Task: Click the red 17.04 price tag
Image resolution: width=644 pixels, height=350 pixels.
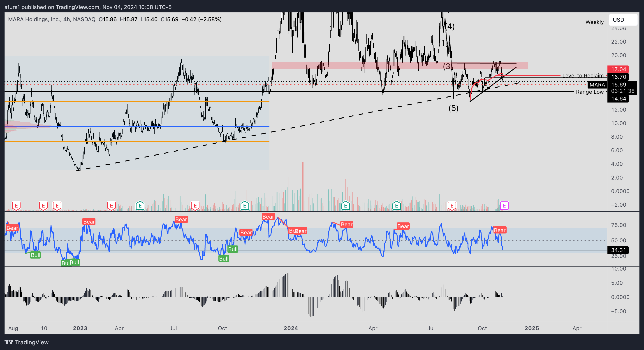Action: coord(618,69)
